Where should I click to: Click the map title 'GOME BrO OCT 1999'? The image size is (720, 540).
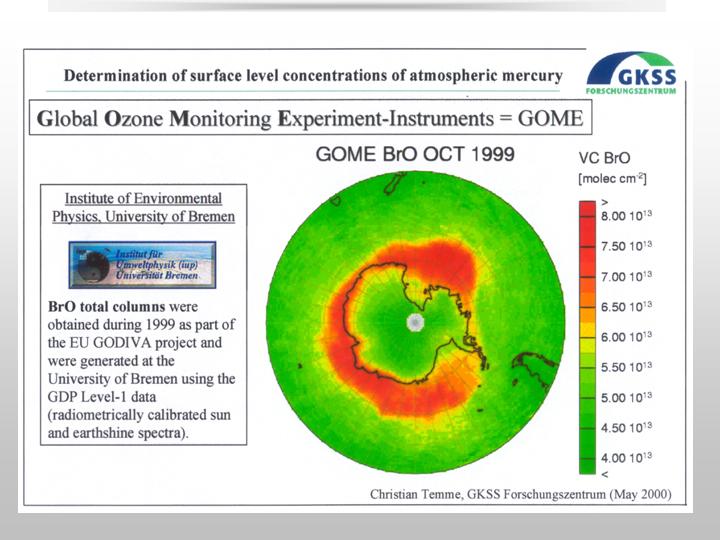click(415, 154)
